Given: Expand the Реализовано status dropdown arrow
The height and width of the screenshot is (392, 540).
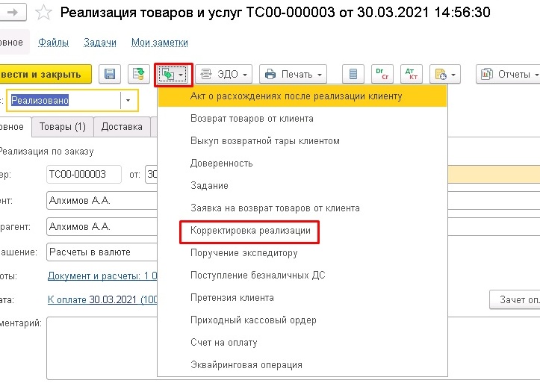Looking at the screenshot, I should 128,101.
